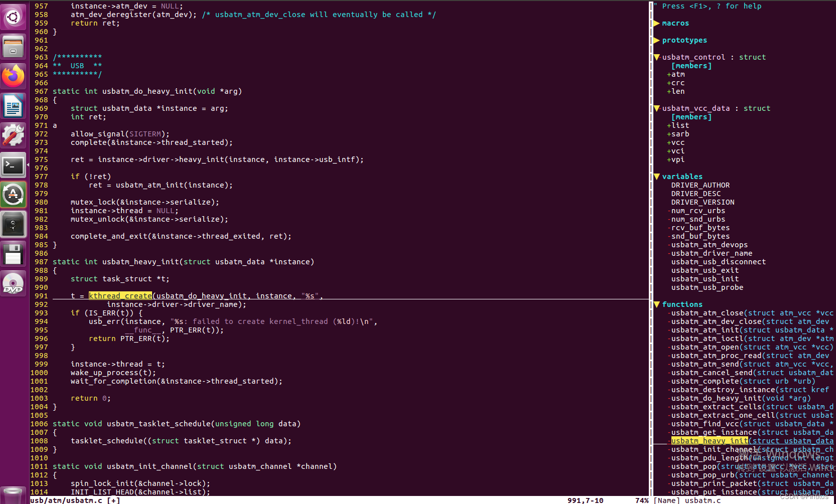
Task: Click highlighted kthread_create call on line 991
Action: [120, 296]
